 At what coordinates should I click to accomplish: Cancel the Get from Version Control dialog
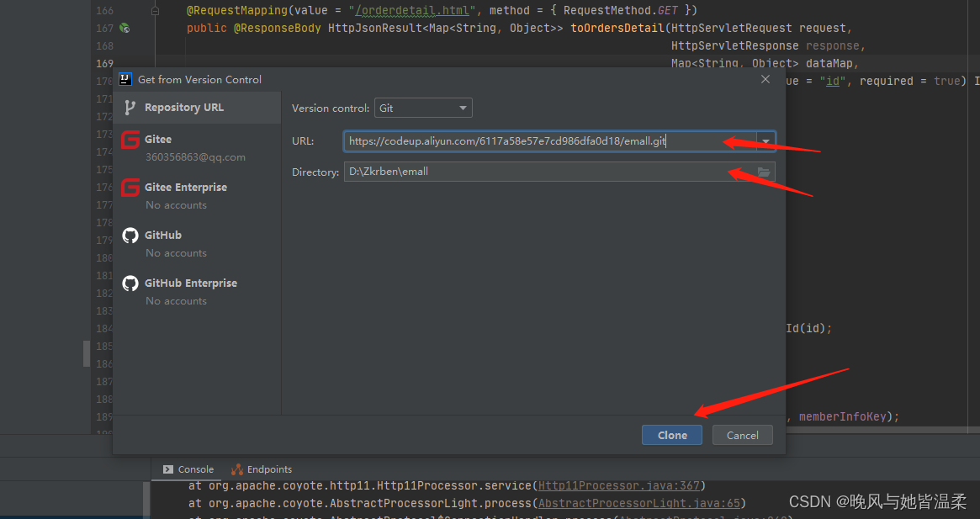743,435
